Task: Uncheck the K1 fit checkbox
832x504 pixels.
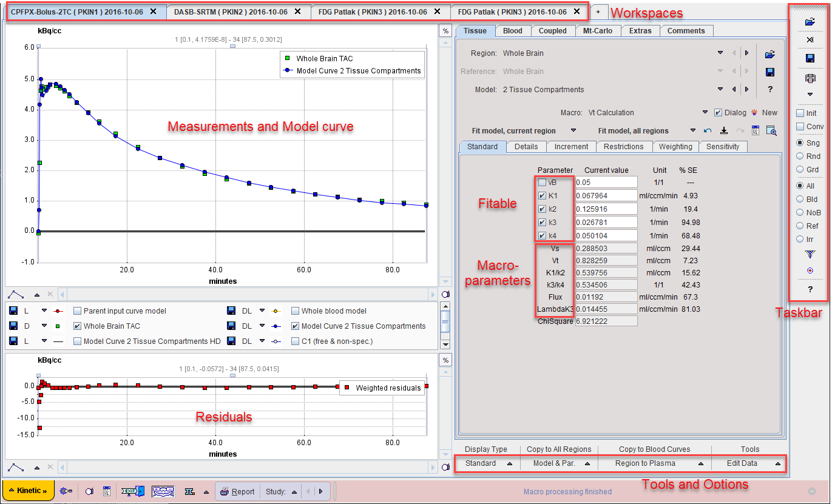Action: click(541, 196)
